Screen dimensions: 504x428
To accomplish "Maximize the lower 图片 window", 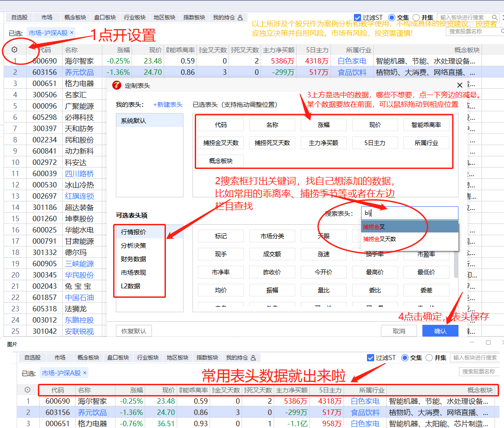I will coord(488,343).
